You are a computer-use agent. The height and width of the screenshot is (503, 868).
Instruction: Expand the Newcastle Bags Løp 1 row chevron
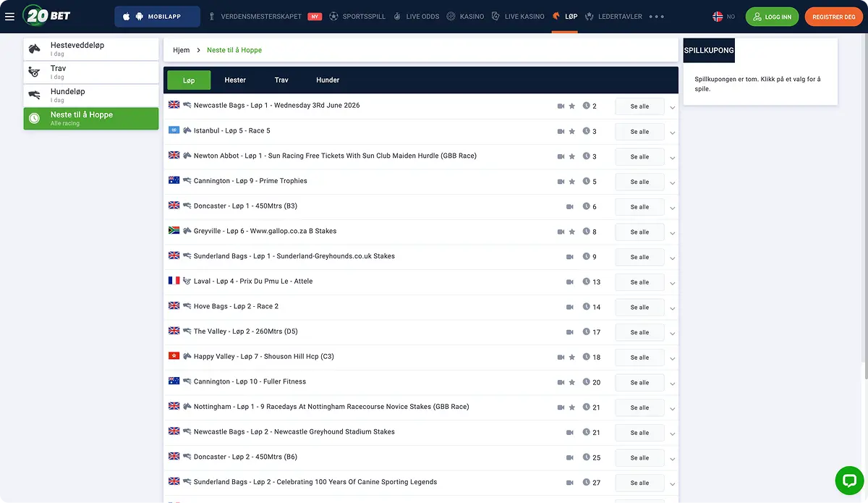click(x=673, y=108)
